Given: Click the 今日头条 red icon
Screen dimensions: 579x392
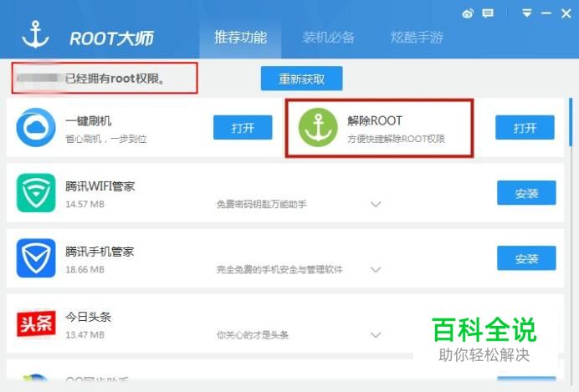Looking at the screenshot, I should (36, 323).
